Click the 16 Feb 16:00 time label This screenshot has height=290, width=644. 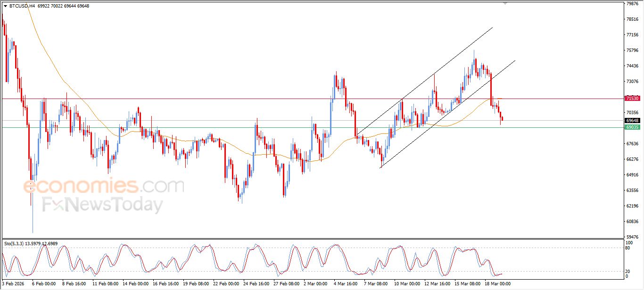(165, 284)
